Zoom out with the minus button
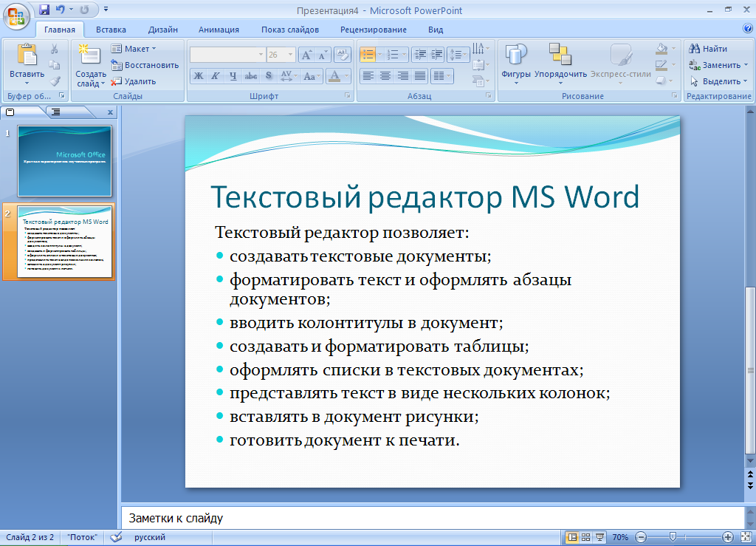This screenshot has width=756, height=546. pos(641,537)
